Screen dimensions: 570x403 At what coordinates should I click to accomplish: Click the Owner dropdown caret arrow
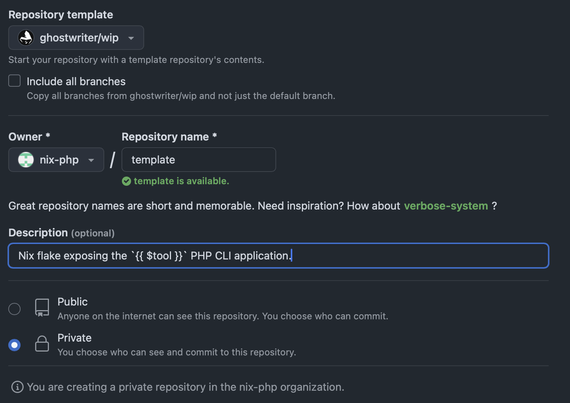(91, 160)
